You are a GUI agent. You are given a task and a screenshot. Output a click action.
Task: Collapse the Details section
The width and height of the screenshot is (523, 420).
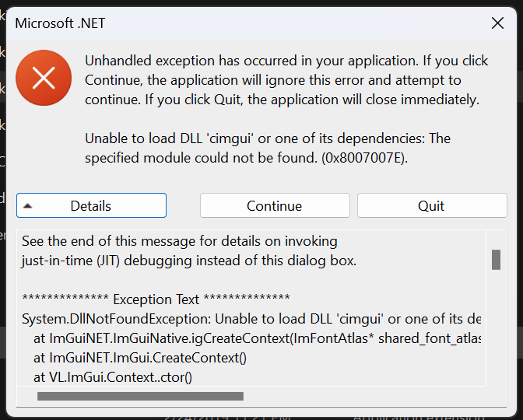coord(91,205)
